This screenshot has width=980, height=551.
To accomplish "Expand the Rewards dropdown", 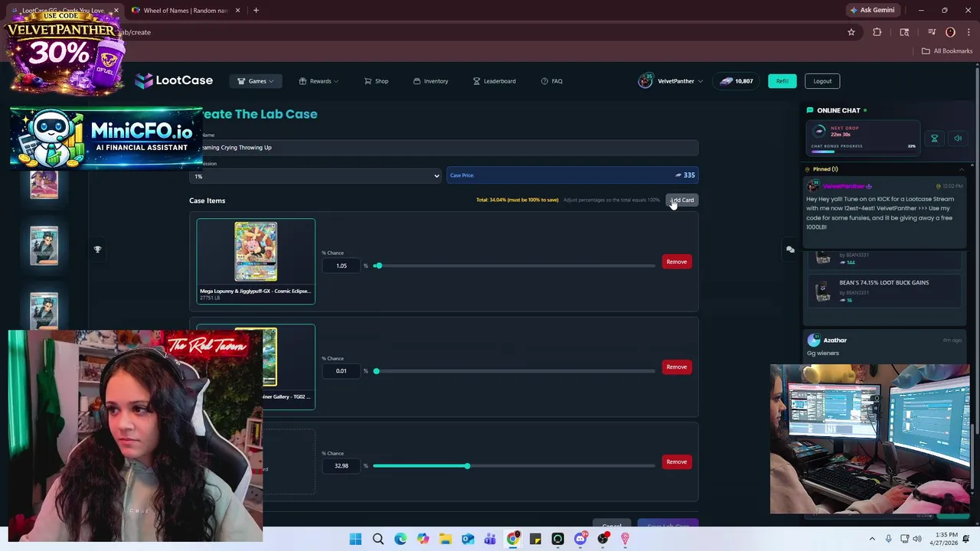I will (x=318, y=81).
